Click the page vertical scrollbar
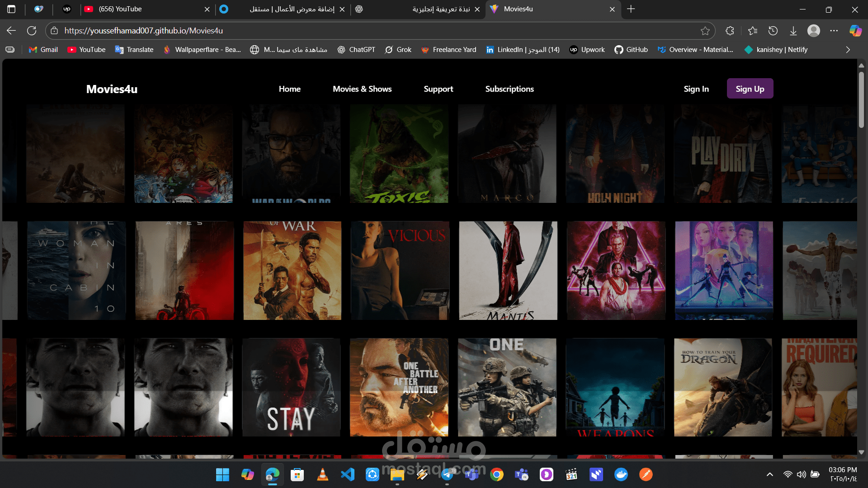Image resolution: width=868 pixels, height=488 pixels. pos(861,99)
